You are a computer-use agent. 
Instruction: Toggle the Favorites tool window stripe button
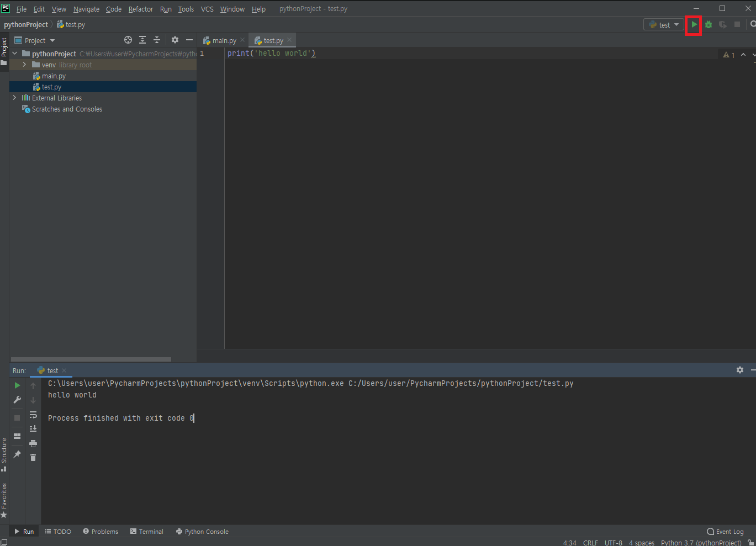click(x=4, y=501)
